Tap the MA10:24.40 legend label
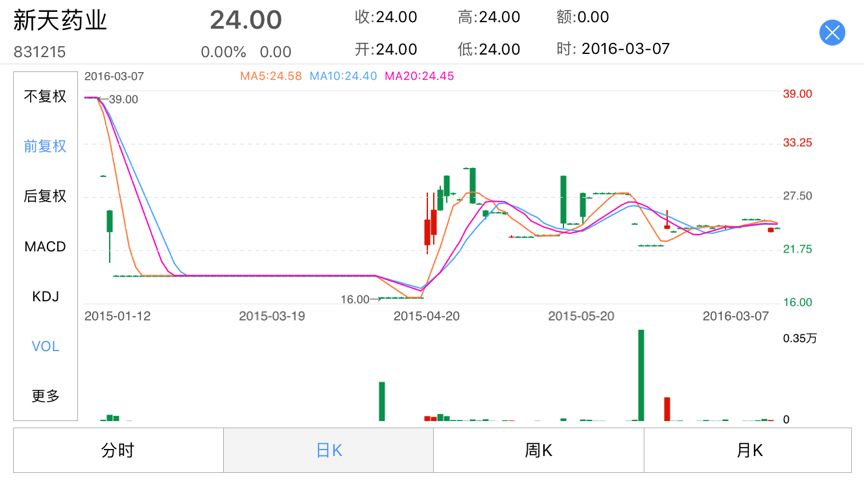The image size is (864, 485). point(343,76)
